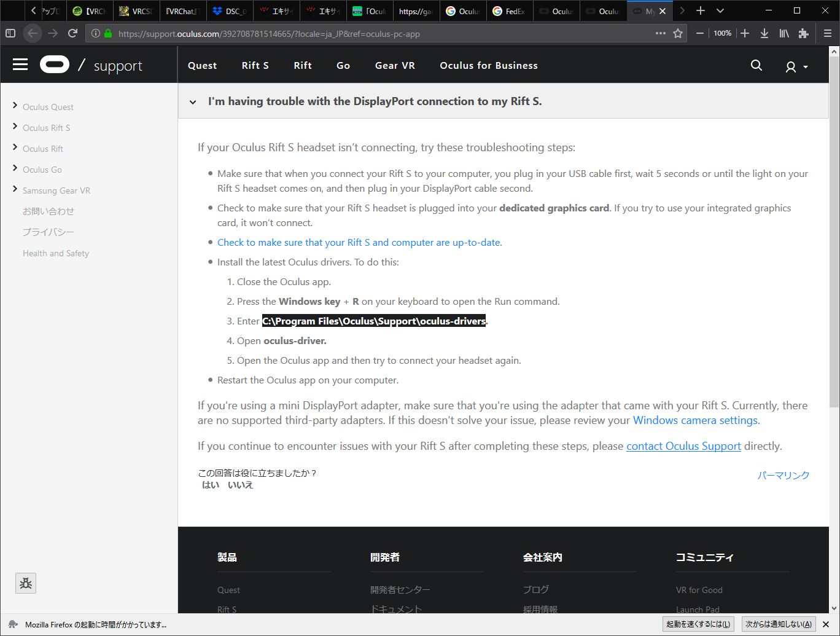Viewport: 840px width, 636px height.
Task: Open Quest link in footer 製品
Action: point(228,590)
